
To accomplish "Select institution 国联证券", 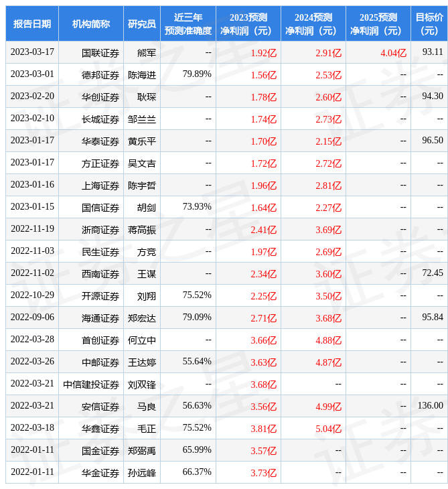I will tap(100, 53).
